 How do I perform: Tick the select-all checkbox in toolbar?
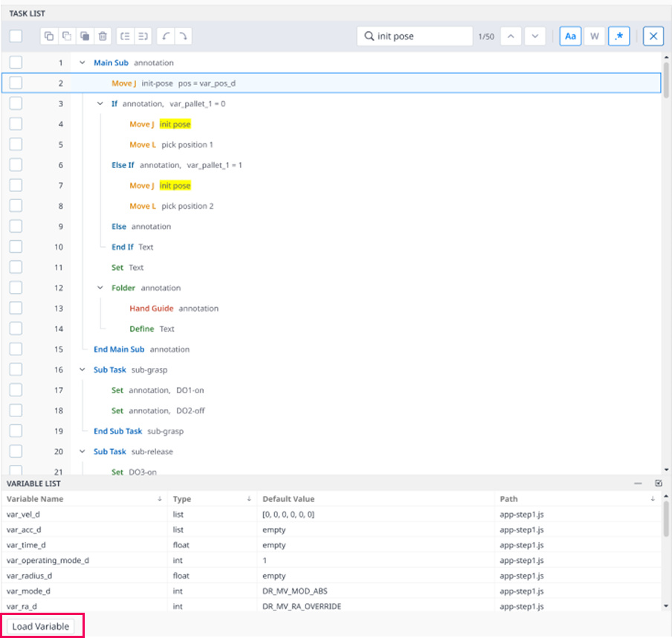(x=16, y=36)
